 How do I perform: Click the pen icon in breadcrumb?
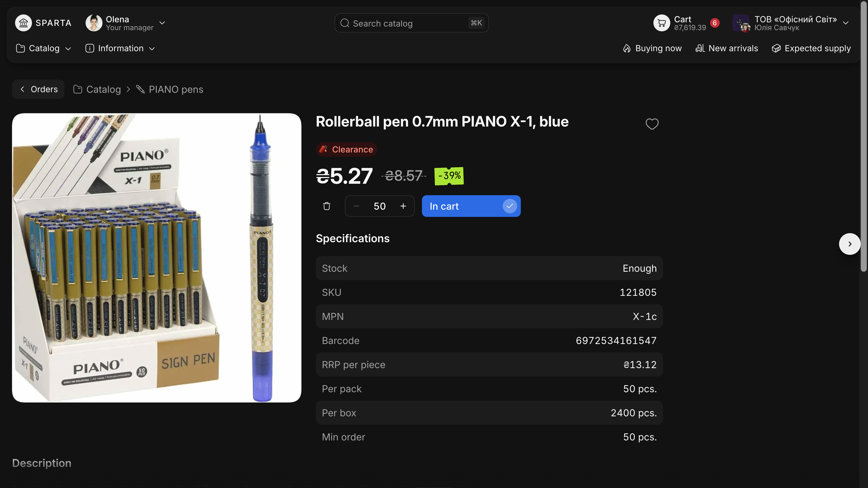click(140, 89)
